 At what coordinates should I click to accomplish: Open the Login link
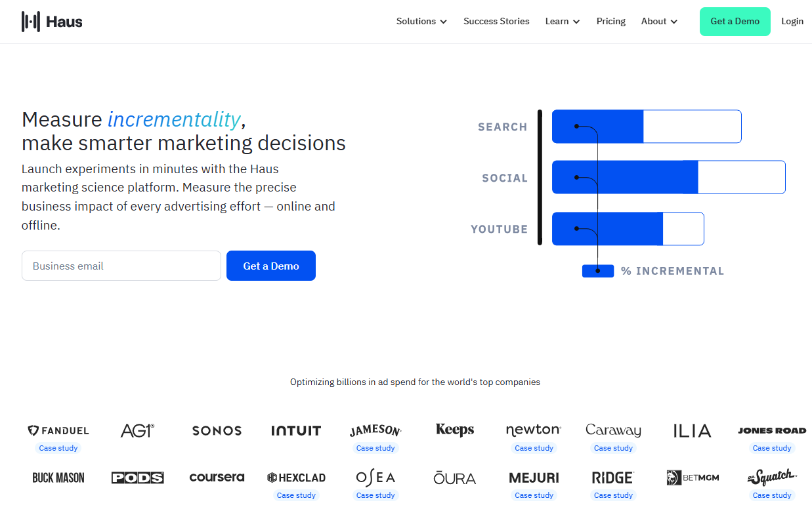point(792,22)
